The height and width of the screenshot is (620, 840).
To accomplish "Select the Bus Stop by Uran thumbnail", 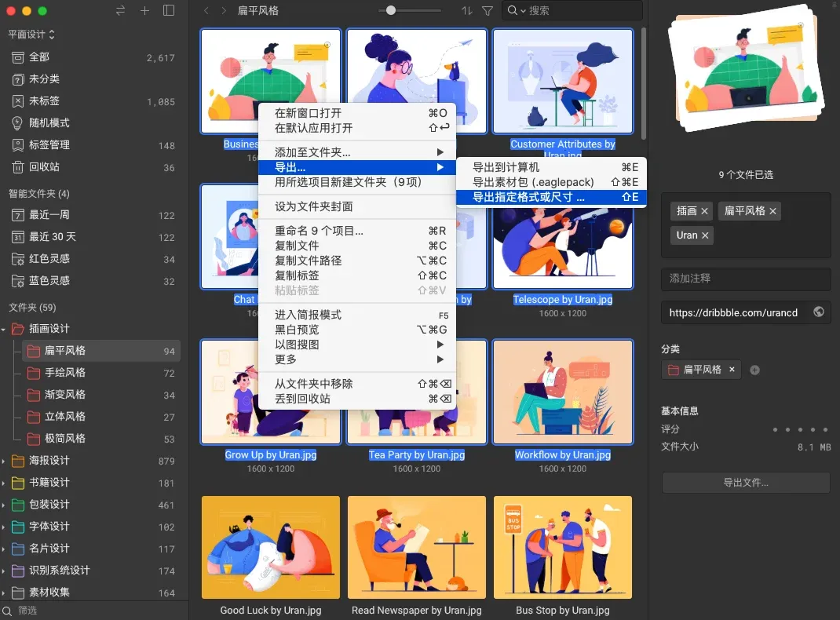I will pos(563,547).
